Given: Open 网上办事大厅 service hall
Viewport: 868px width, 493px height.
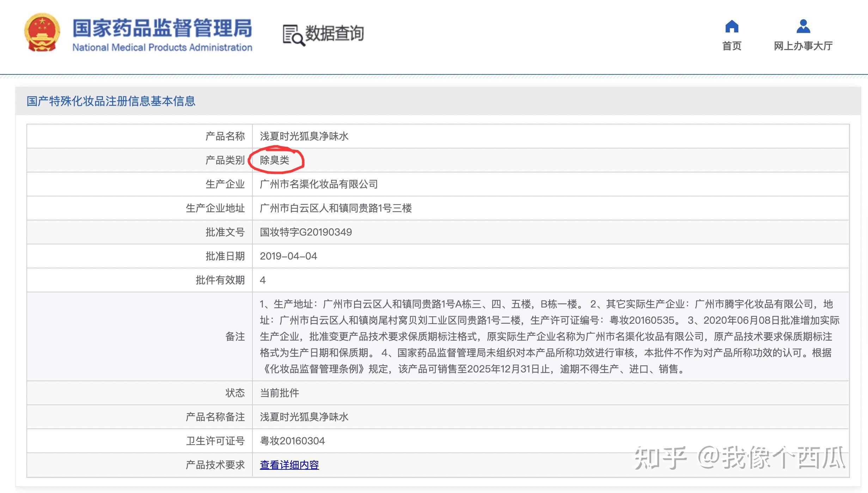Looking at the screenshot, I should [x=803, y=46].
